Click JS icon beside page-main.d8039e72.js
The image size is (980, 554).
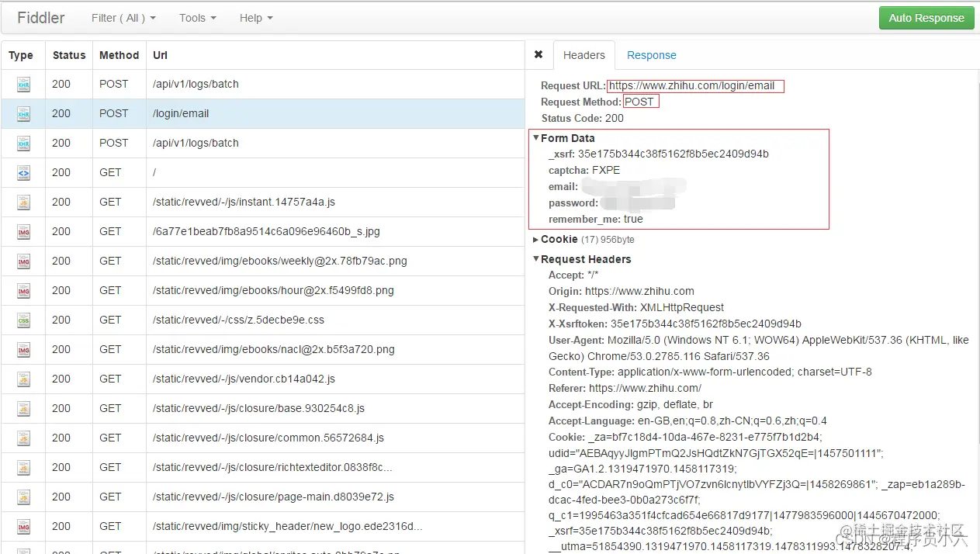click(x=23, y=497)
